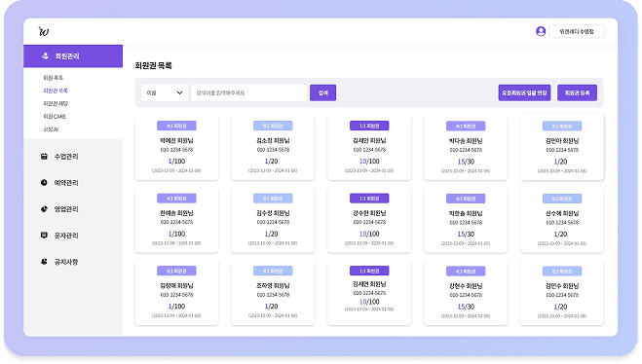Screen dimensions: 642x364
Task: Click 유효회원권 일괄 연장 button
Action: 524,92
